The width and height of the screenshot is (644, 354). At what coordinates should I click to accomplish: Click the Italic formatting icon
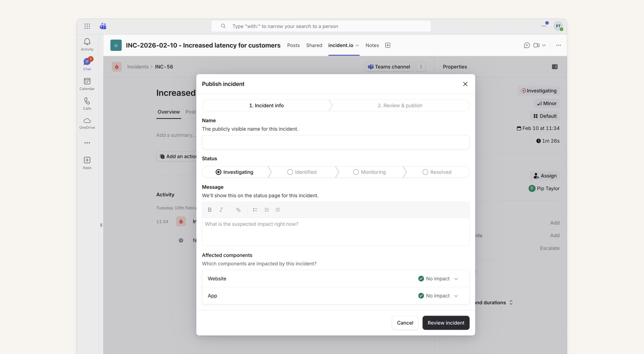pos(221,210)
